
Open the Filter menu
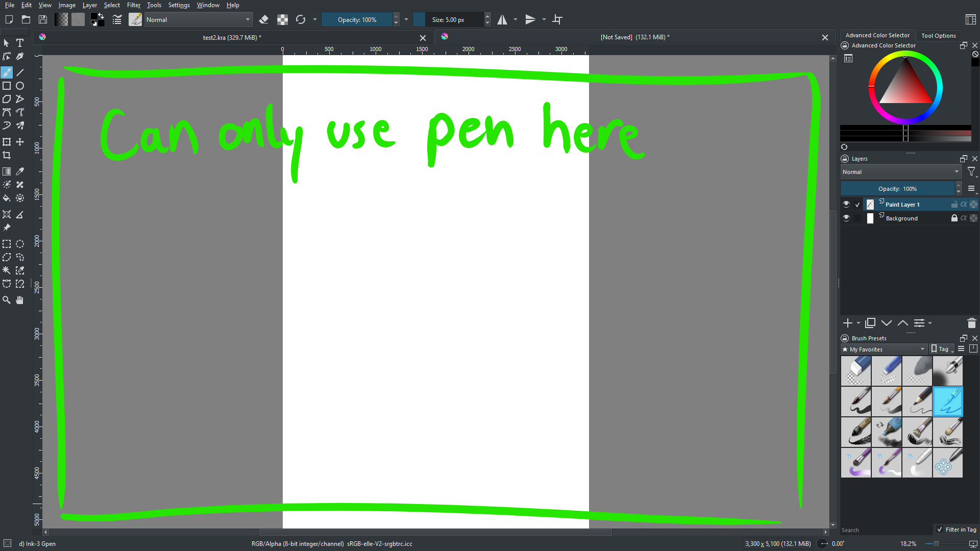133,5
